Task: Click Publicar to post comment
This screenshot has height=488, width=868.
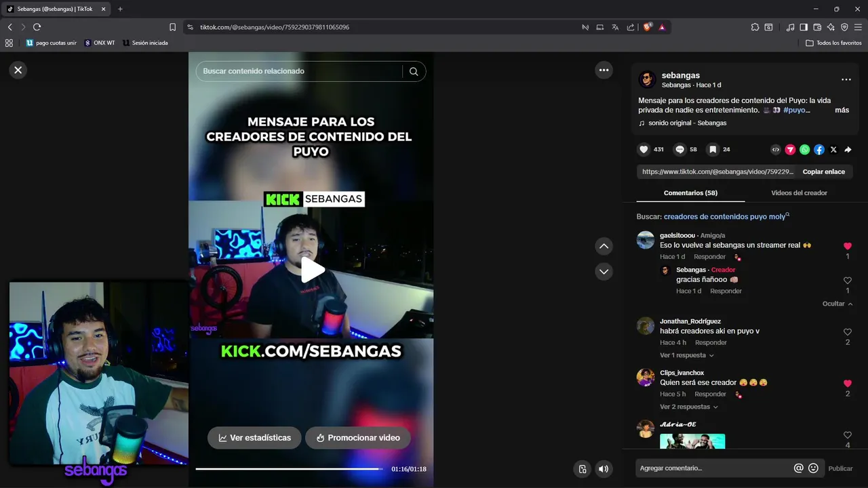Action: [840, 468]
